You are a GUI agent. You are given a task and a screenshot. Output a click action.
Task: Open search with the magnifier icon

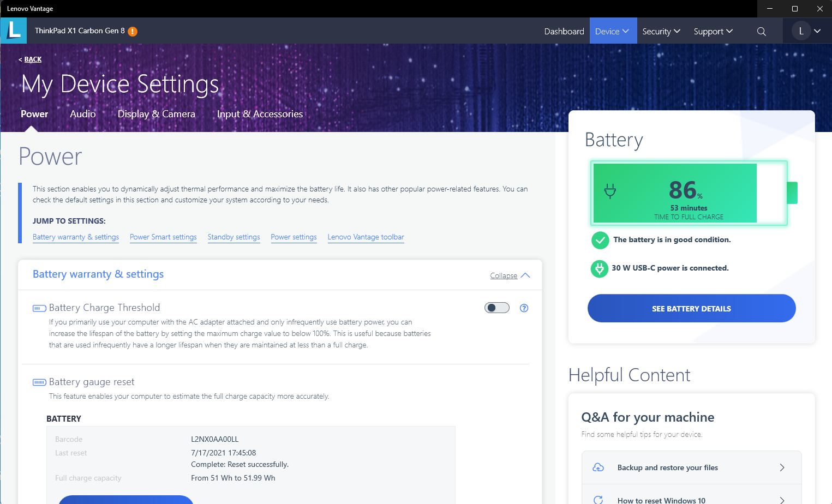[x=761, y=32]
